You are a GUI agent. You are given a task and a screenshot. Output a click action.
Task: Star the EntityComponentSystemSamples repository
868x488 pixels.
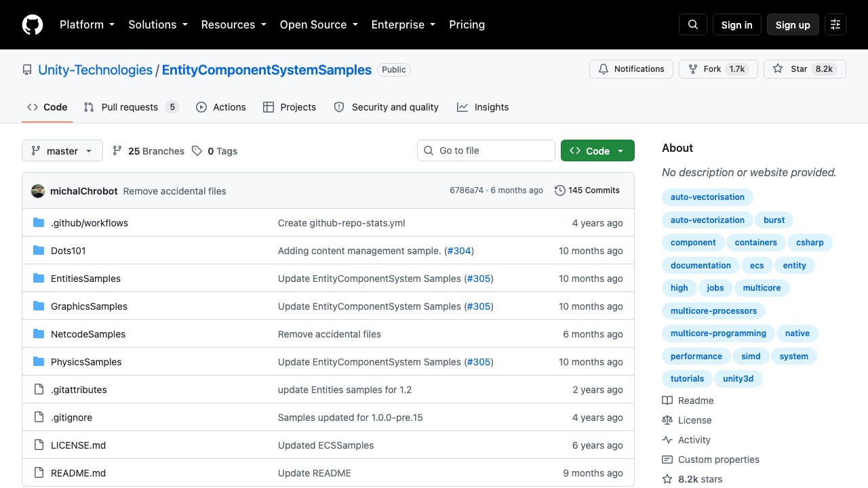pyautogui.click(x=804, y=69)
